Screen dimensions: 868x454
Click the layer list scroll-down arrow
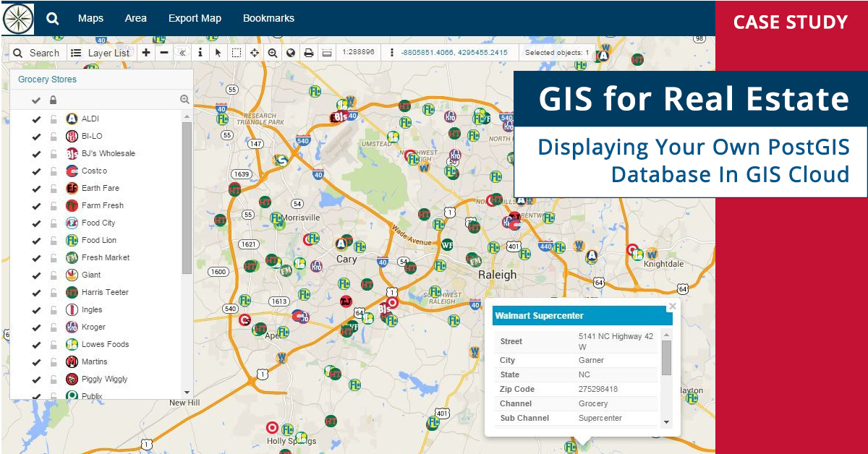click(187, 393)
